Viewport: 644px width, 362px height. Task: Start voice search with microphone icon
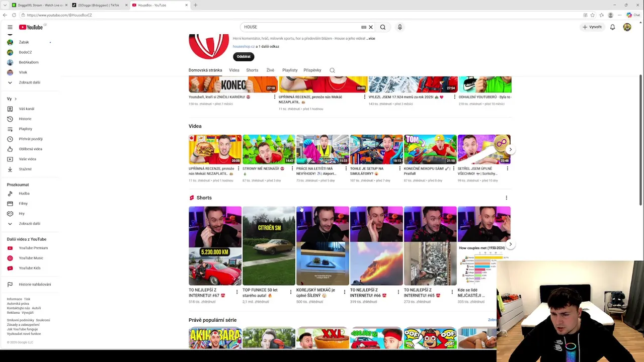pos(400,27)
